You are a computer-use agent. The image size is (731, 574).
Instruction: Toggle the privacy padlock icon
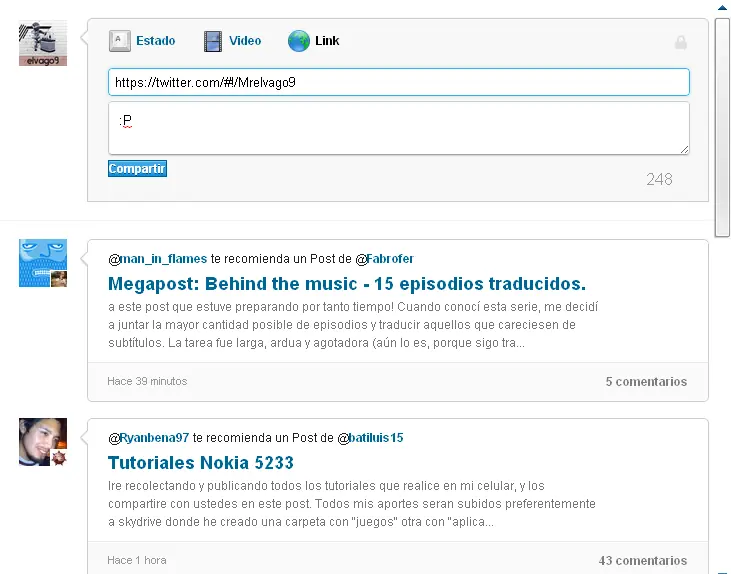pos(681,42)
